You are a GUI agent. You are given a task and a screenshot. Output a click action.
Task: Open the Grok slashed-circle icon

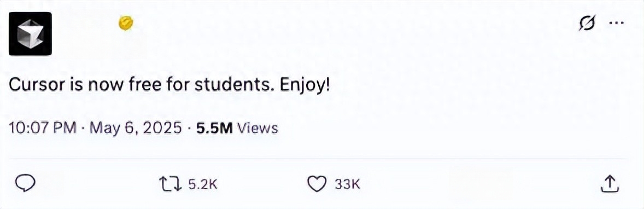[587, 24]
